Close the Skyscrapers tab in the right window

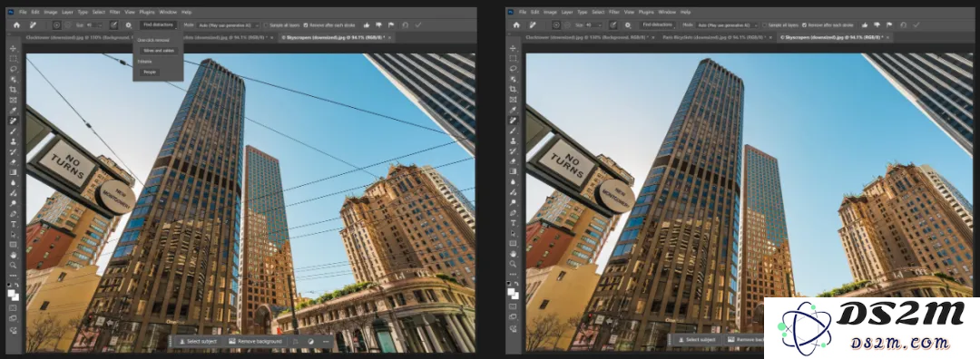tap(888, 37)
